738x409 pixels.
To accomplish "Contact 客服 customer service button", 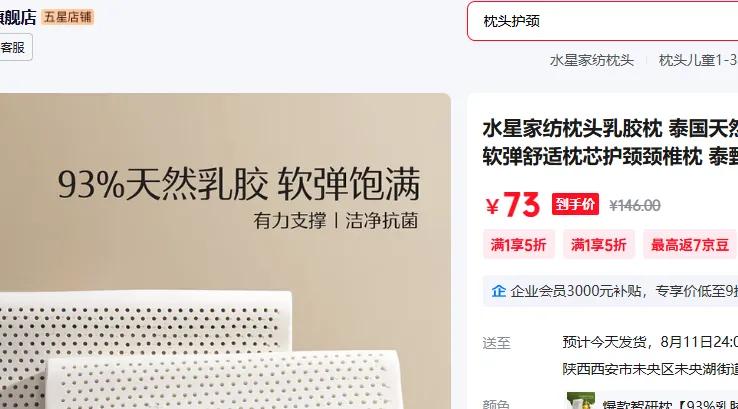I will click(14, 47).
